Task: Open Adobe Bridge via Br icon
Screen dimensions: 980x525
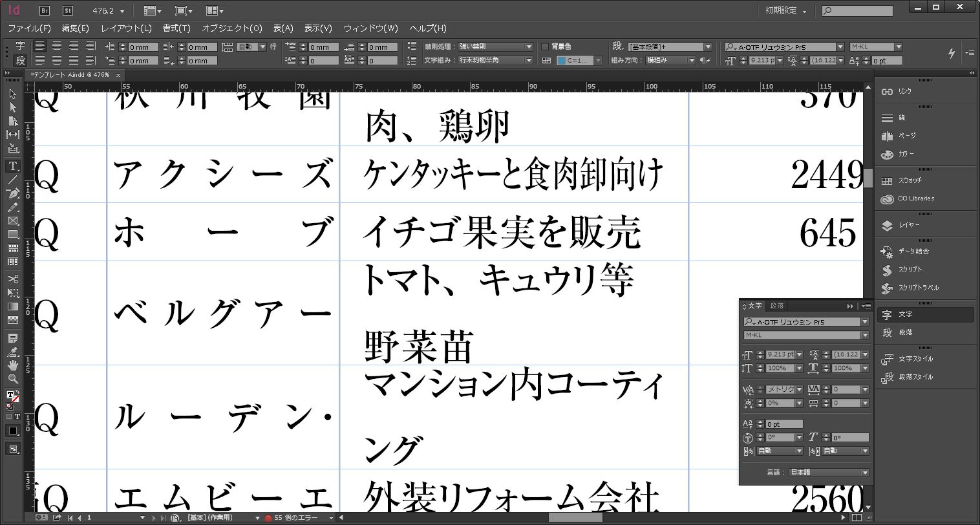Action: tap(45, 10)
